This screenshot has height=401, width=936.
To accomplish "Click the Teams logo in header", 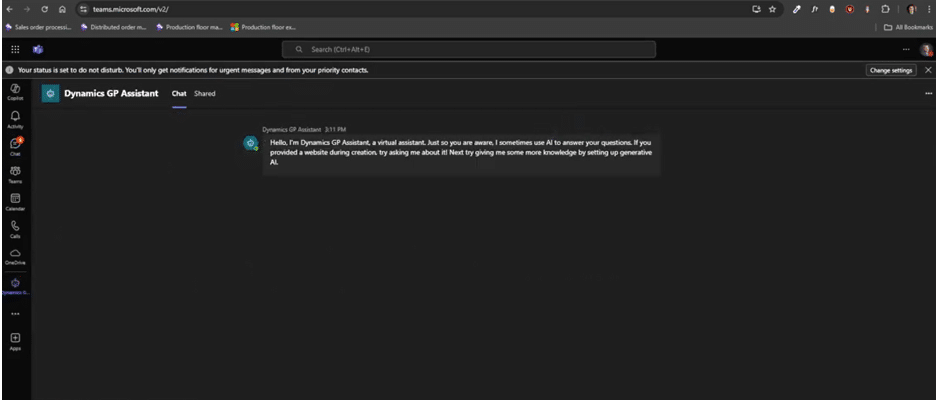I will click(38, 50).
